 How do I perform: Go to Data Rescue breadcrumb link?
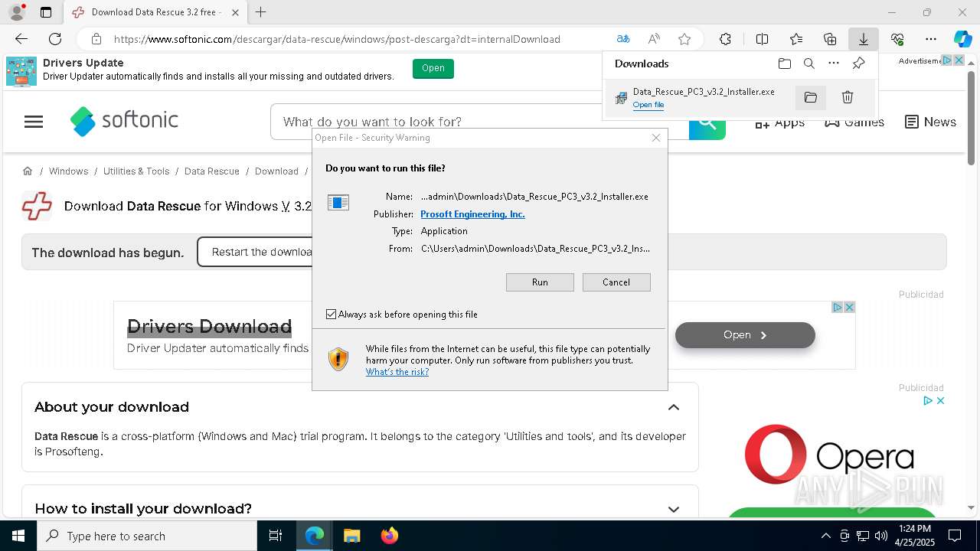pyautogui.click(x=212, y=171)
